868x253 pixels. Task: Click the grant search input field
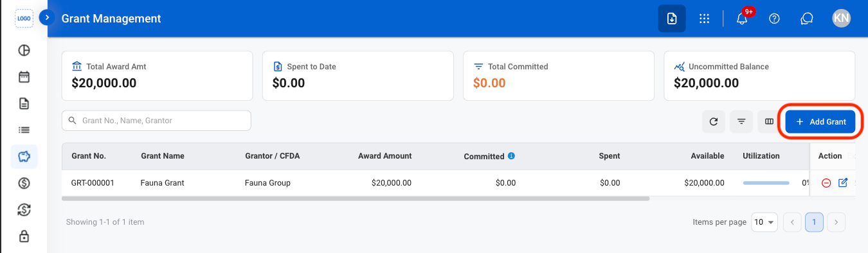[156, 121]
